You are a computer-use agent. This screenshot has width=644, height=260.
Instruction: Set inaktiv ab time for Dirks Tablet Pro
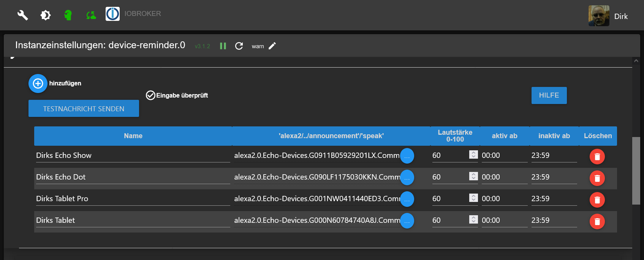pyautogui.click(x=554, y=199)
